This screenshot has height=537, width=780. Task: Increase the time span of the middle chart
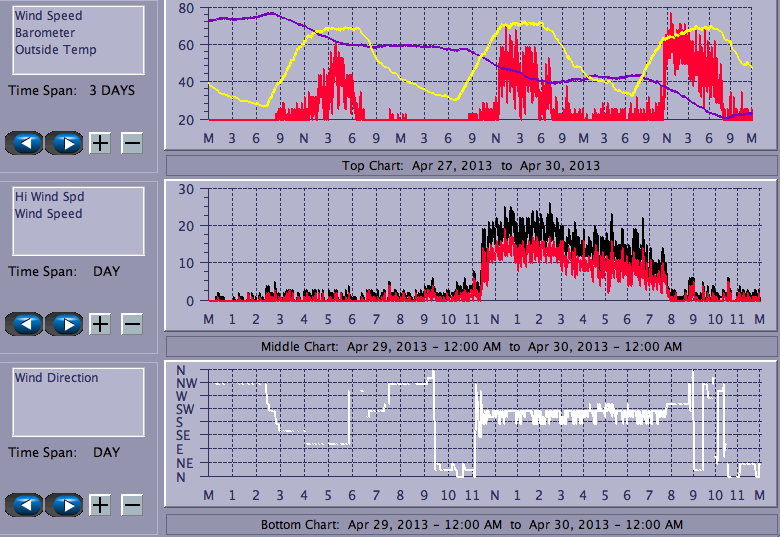pyautogui.click(x=100, y=324)
